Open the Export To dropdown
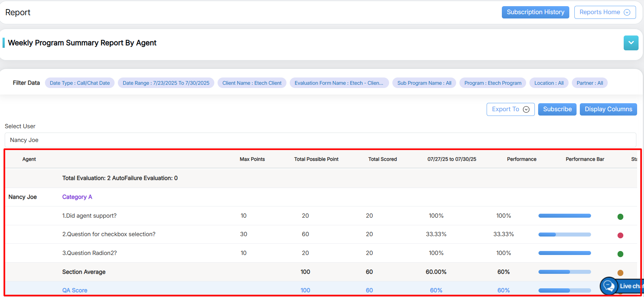The width and height of the screenshot is (644, 297). [510, 109]
